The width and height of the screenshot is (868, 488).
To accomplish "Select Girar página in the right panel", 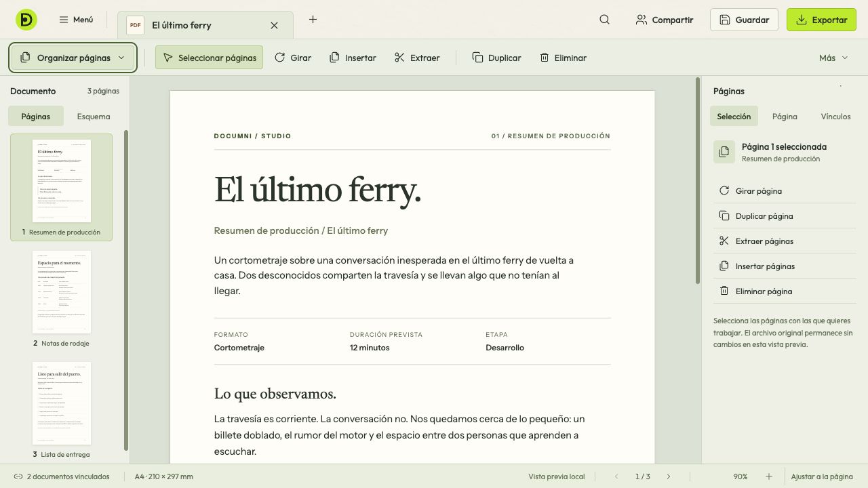I will point(785,191).
